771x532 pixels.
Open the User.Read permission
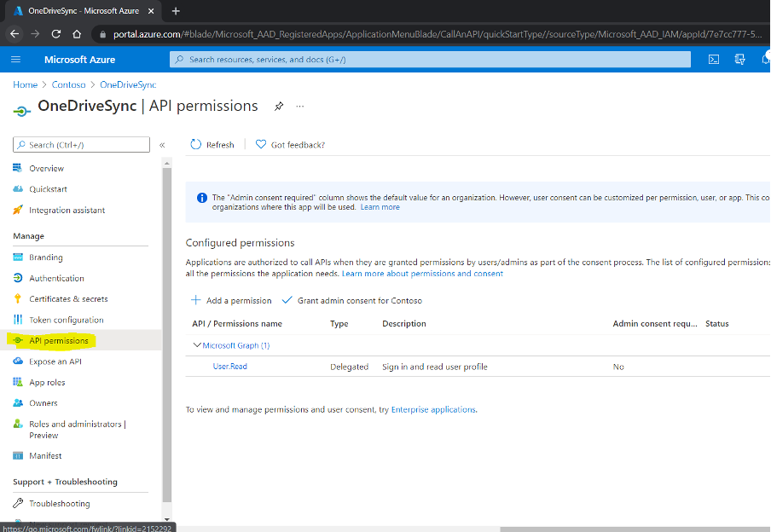(x=229, y=367)
